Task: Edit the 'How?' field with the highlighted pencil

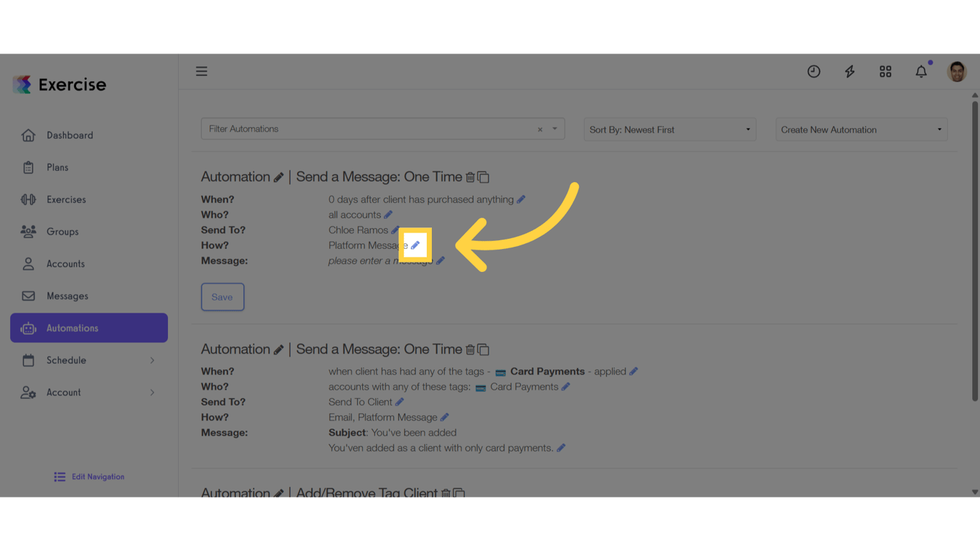Action: tap(416, 245)
